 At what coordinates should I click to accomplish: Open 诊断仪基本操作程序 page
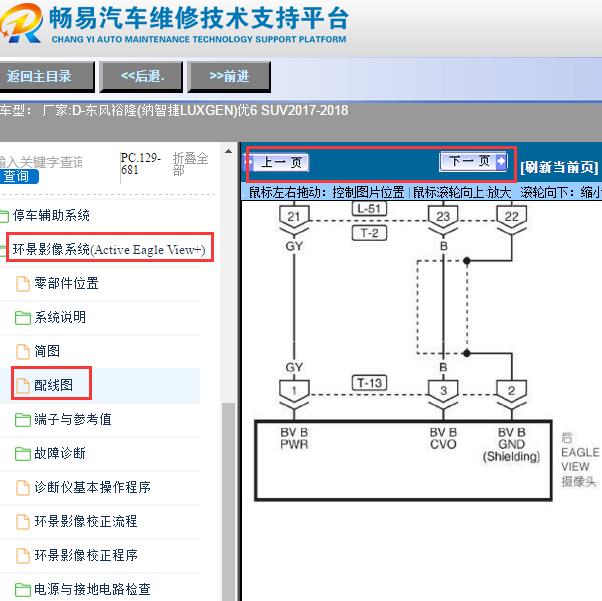coord(93,487)
